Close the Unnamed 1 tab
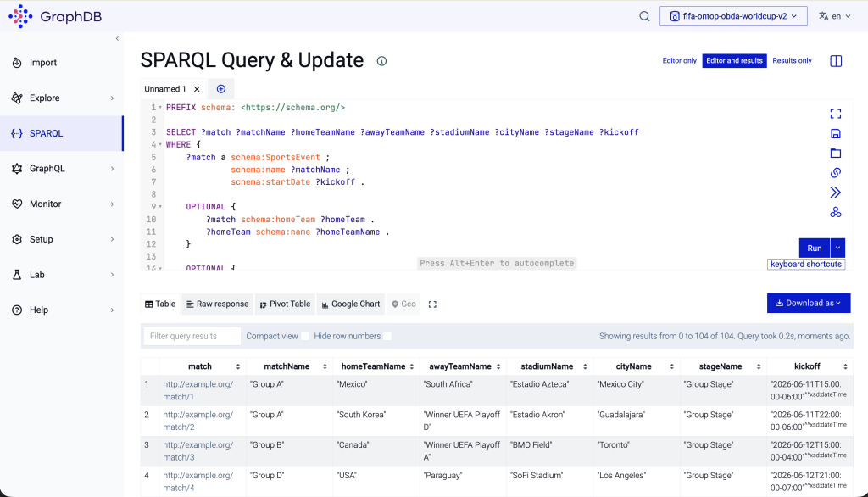Screen dimensions: 868x497 point(197,89)
